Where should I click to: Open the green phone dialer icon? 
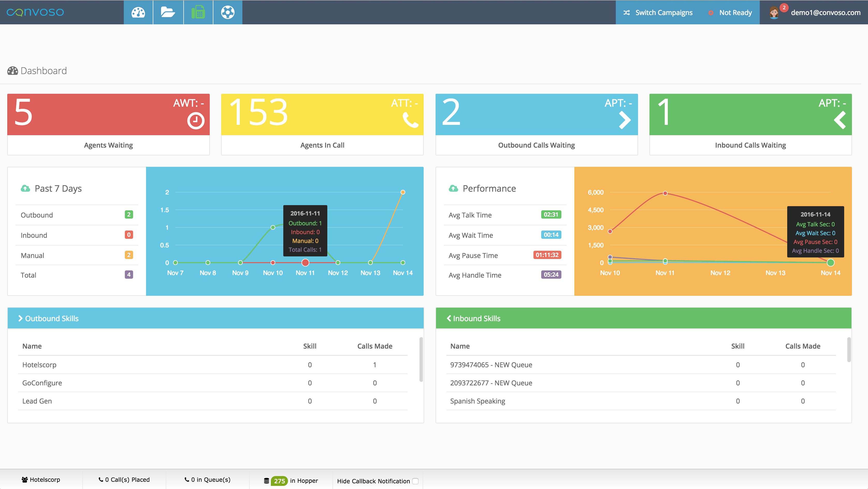click(x=198, y=12)
